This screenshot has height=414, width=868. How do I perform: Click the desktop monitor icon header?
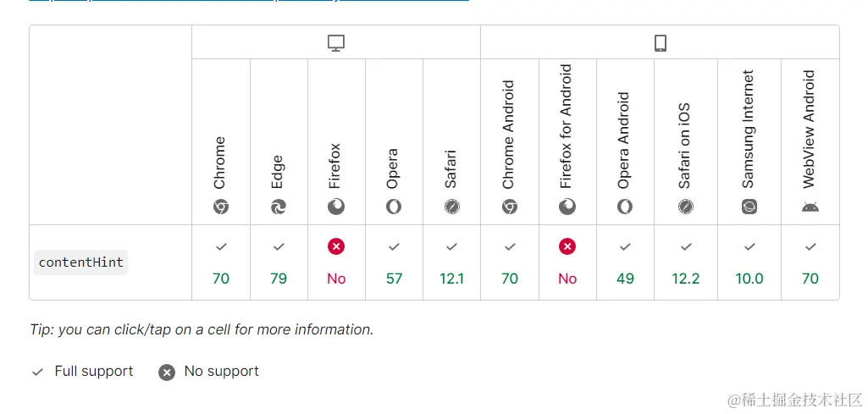click(x=336, y=42)
